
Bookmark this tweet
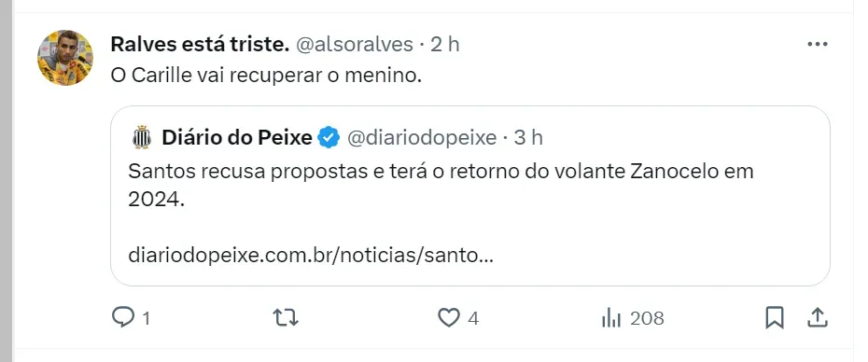[775, 318]
